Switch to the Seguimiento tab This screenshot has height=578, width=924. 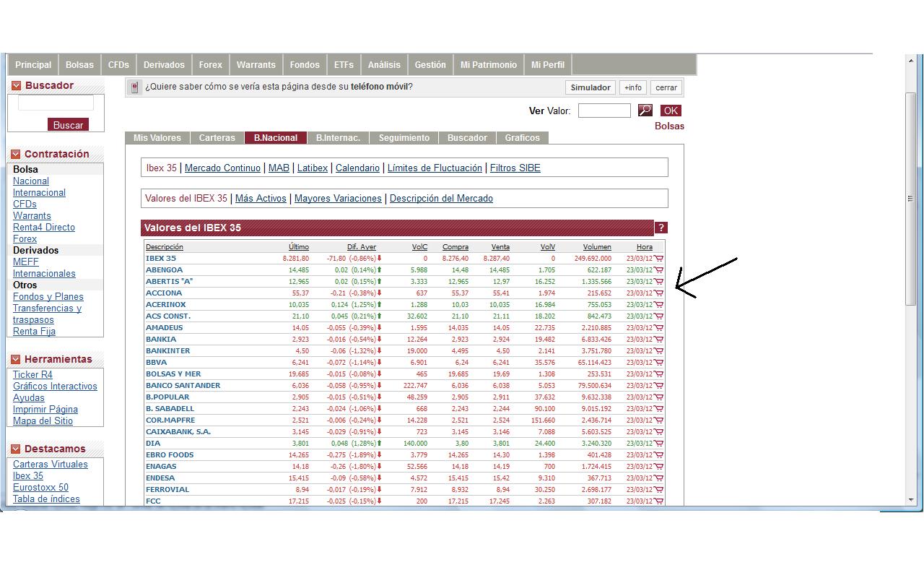click(404, 138)
